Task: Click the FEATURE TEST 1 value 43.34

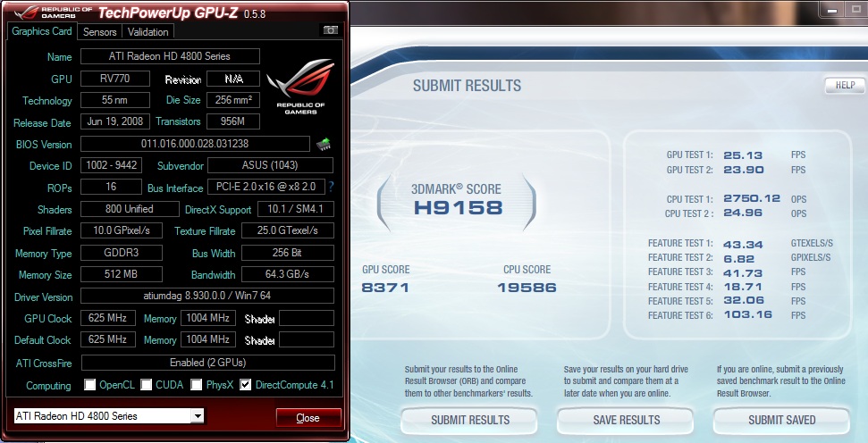Action: click(x=743, y=244)
